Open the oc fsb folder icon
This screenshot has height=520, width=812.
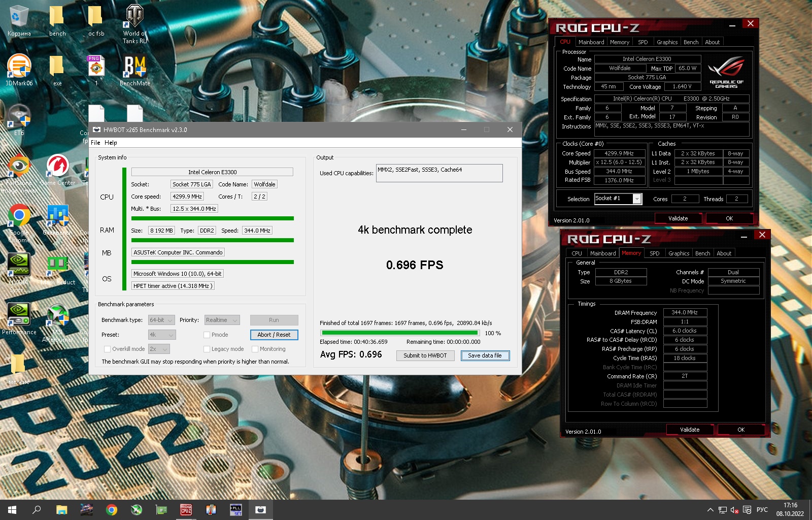[96, 21]
